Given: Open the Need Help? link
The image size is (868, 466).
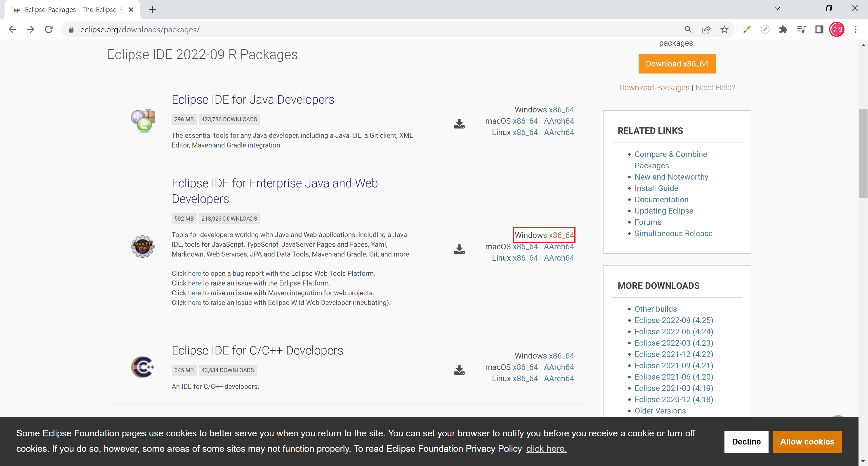Looking at the screenshot, I should (x=715, y=87).
